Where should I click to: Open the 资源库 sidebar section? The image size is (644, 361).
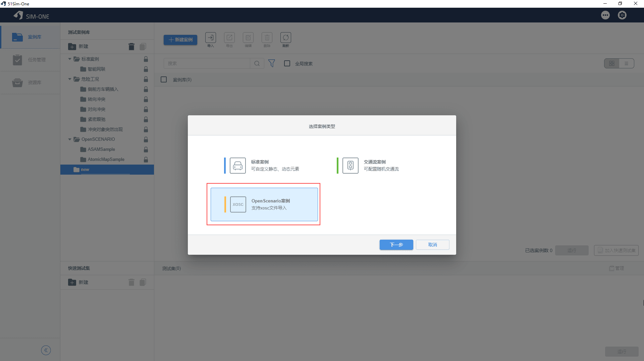coord(30,82)
